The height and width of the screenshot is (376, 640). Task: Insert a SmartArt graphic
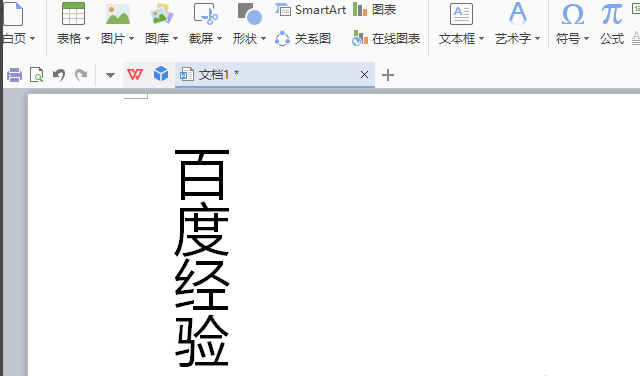tap(311, 9)
